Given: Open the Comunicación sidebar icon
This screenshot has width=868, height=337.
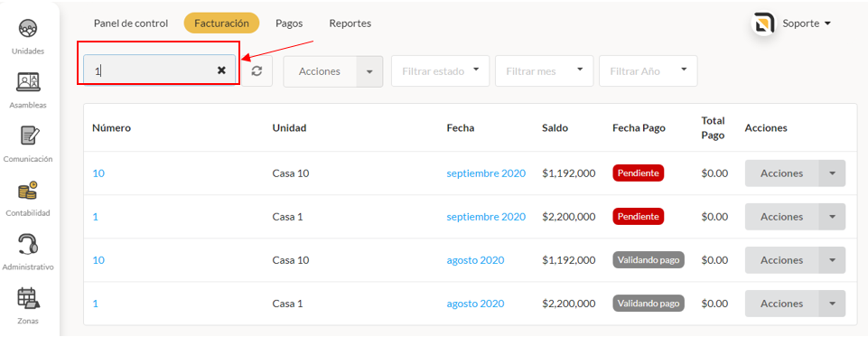Looking at the screenshot, I should click(x=28, y=136).
